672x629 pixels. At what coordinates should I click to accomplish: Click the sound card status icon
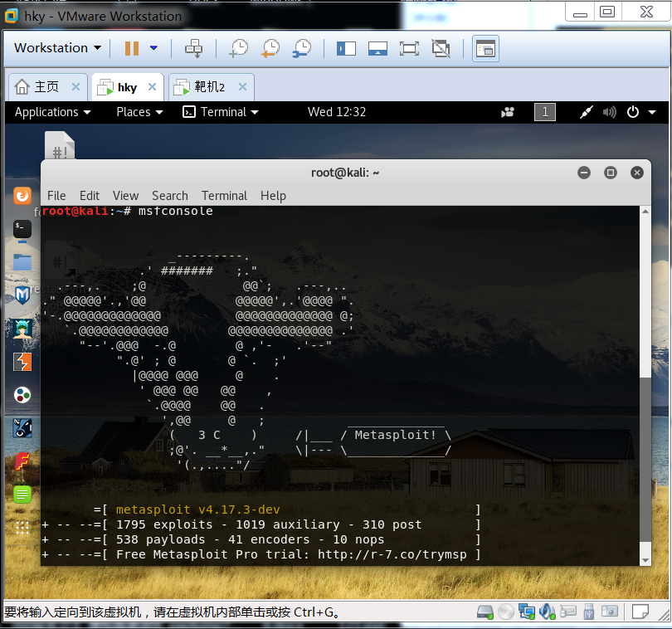pyautogui.click(x=548, y=612)
